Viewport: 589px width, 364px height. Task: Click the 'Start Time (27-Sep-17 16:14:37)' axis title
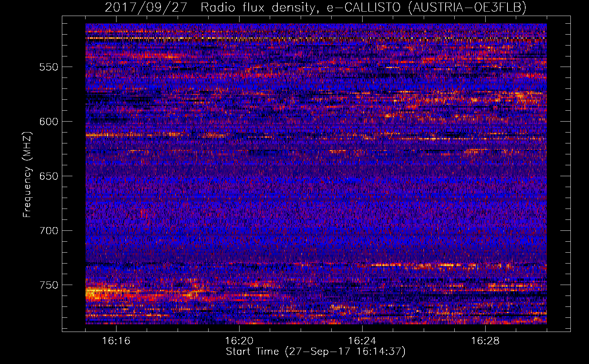316,352
